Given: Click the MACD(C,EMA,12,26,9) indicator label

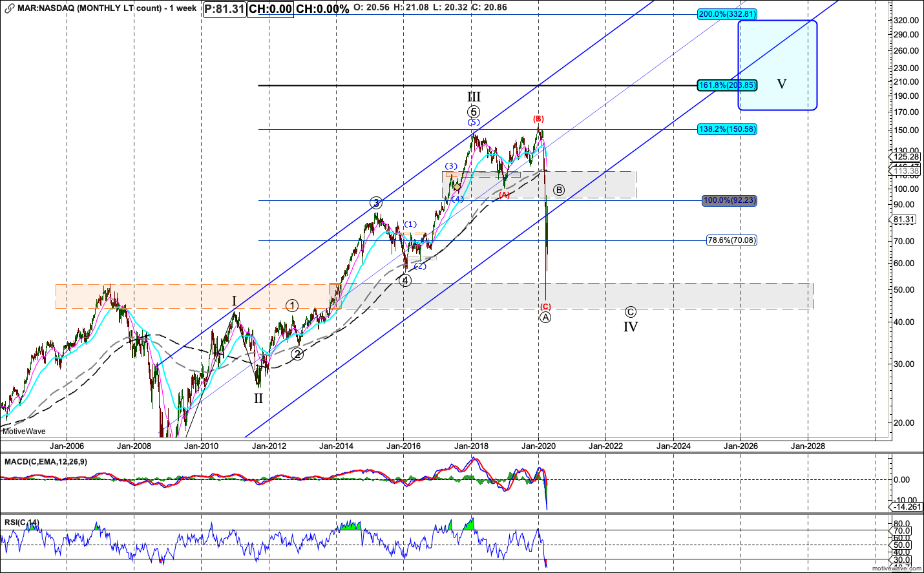Looking at the screenshot, I should click(x=46, y=462).
